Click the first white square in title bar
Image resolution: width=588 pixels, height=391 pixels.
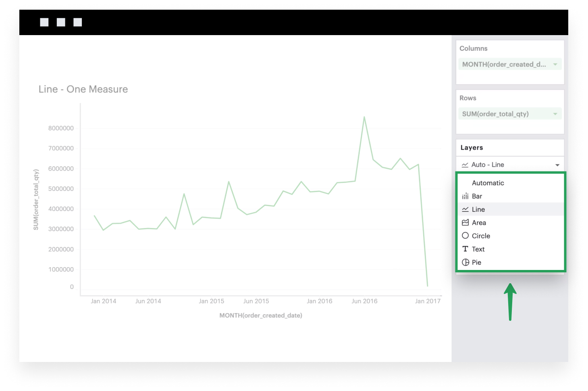(x=44, y=22)
